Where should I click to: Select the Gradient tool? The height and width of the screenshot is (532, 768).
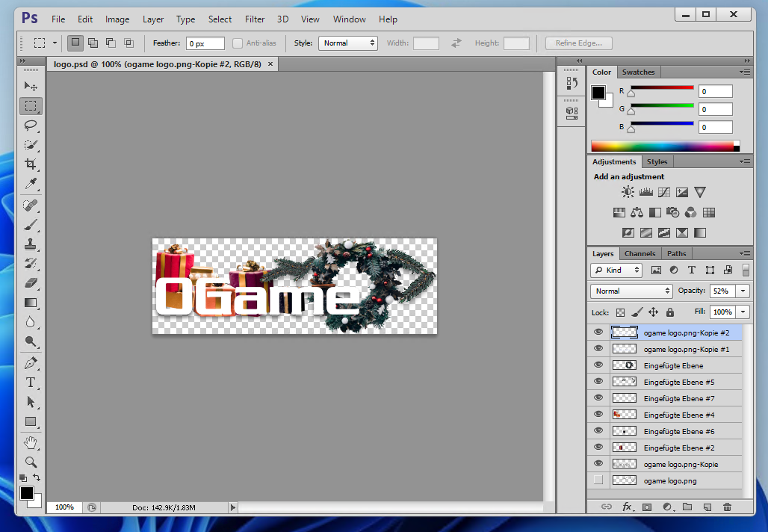31,303
